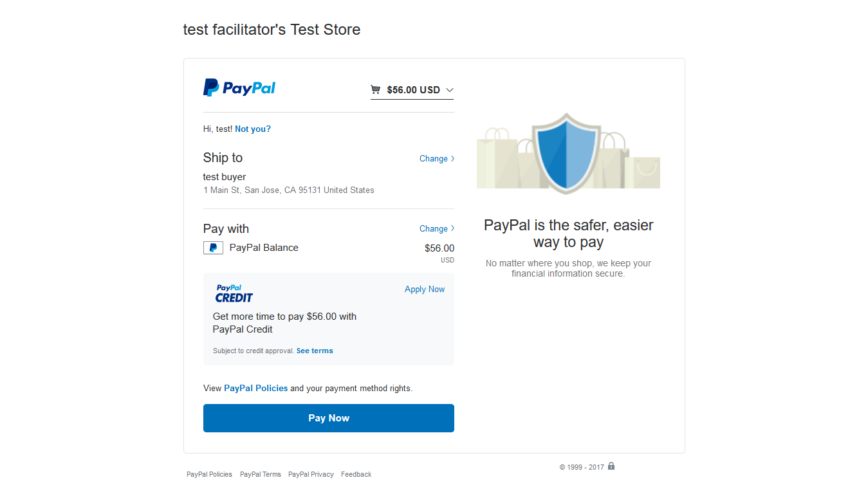Screen dimensions: 868x487
Task: Click the Pay Now button
Action: (x=328, y=418)
